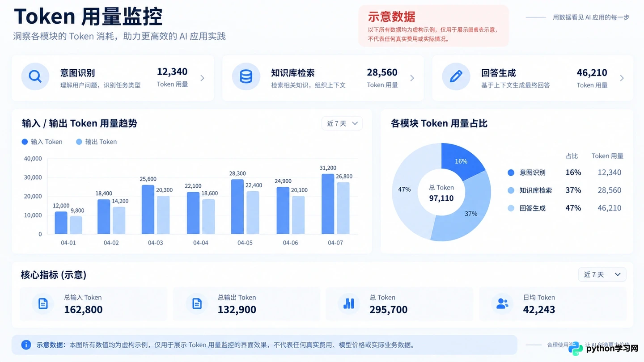644x362 pixels.
Task: Open the 近7天 dropdown in the trend chart
Action: click(x=342, y=123)
